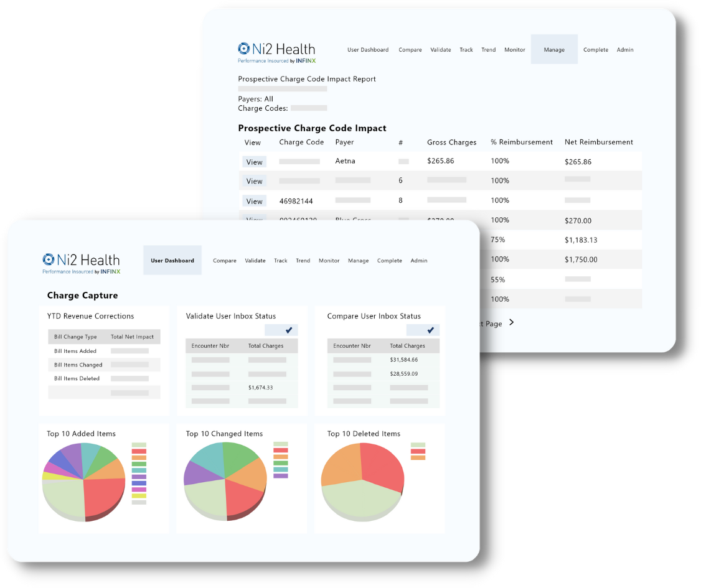Open the Manage tab on report page
This screenshot has width=701, height=588.
[x=554, y=49]
